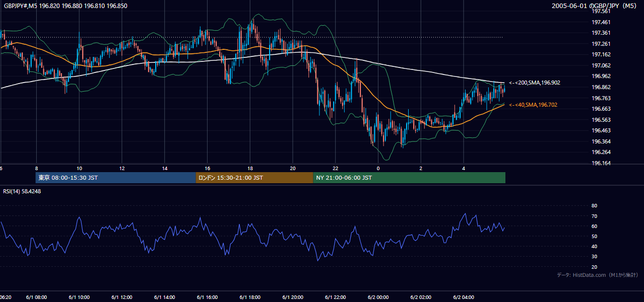Select the 197.261 price axis label
Viewport: 644px width, 302px height.
tap(601, 44)
